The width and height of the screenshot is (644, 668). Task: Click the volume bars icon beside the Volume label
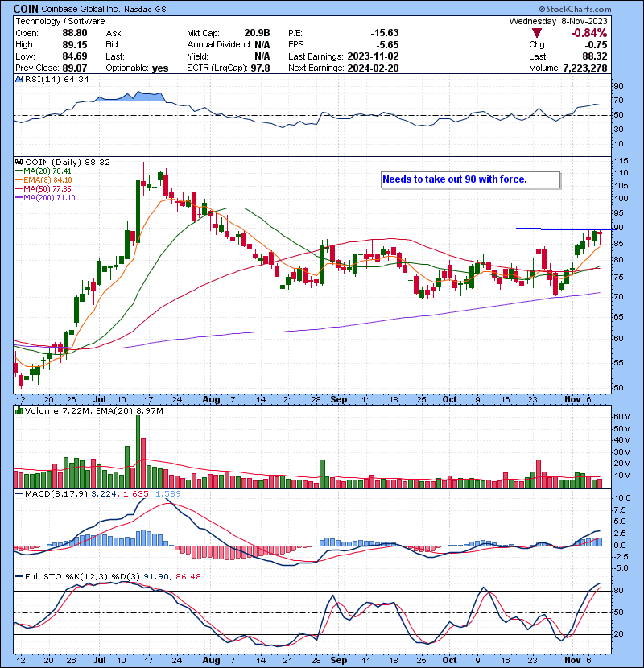pyautogui.click(x=19, y=410)
